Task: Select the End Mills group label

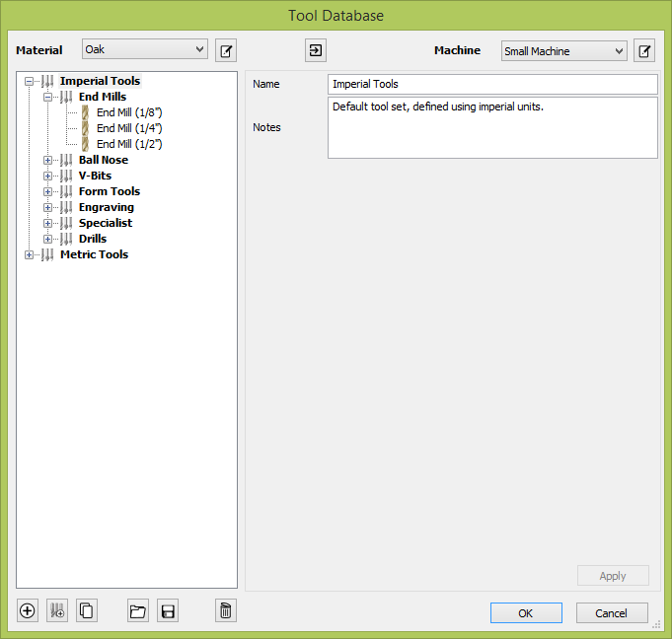Action: point(103,97)
